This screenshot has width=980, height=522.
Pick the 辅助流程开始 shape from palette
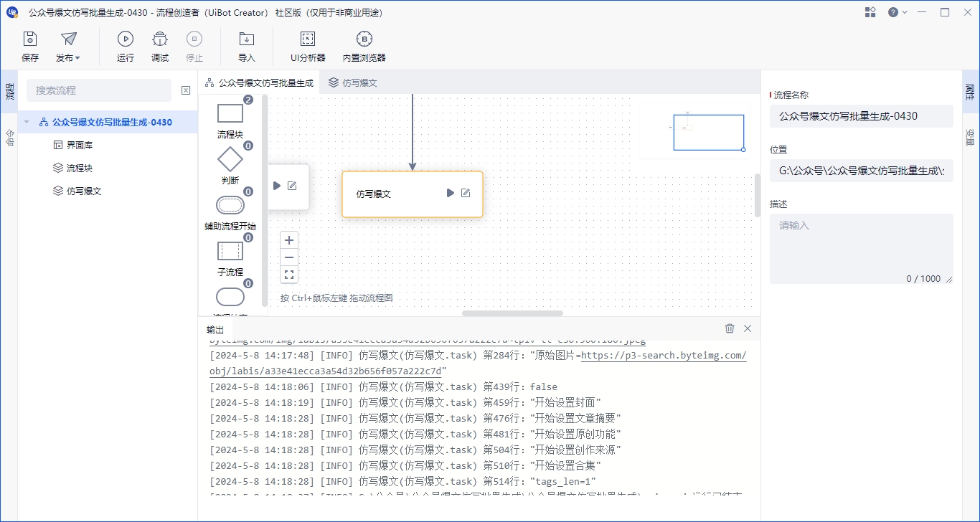[x=230, y=205]
